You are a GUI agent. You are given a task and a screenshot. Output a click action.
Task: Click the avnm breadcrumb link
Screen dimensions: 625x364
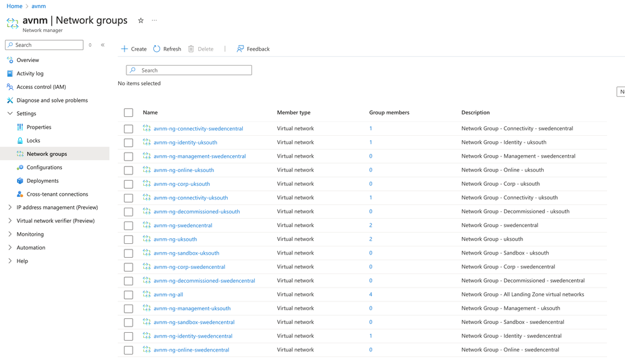click(39, 6)
